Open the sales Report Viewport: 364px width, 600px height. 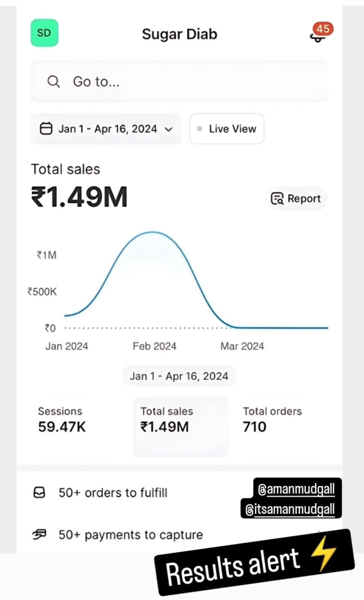(297, 198)
